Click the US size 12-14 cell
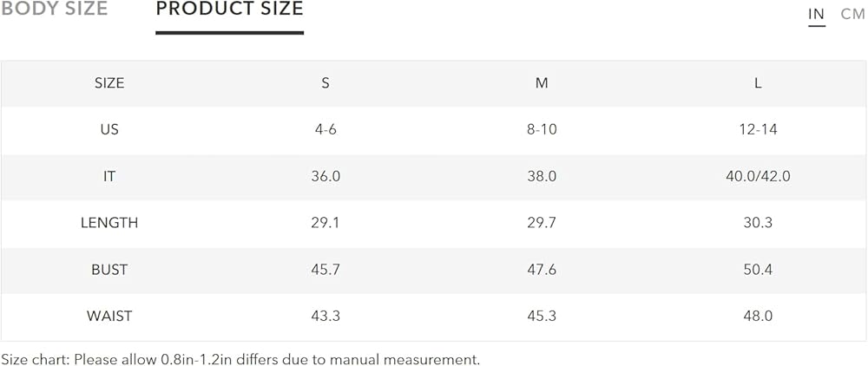The image size is (868, 366). click(x=758, y=130)
